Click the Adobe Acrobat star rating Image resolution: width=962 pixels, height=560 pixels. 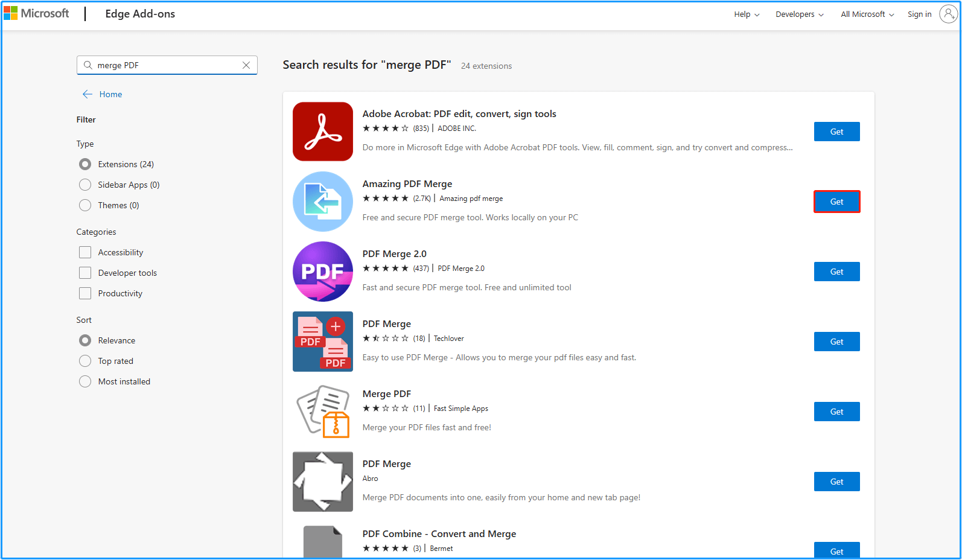[x=386, y=129]
